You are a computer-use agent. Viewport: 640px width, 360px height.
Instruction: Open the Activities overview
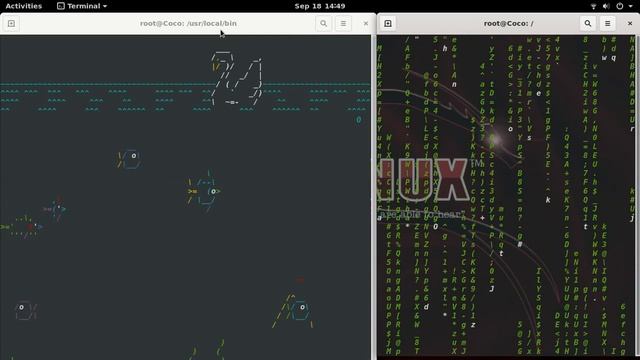tap(24, 6)
